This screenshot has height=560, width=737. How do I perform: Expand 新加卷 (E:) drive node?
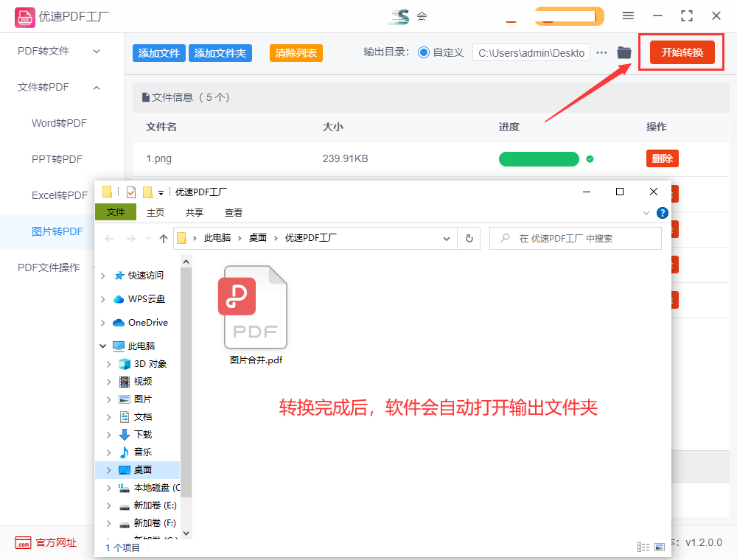pos(108,505)
